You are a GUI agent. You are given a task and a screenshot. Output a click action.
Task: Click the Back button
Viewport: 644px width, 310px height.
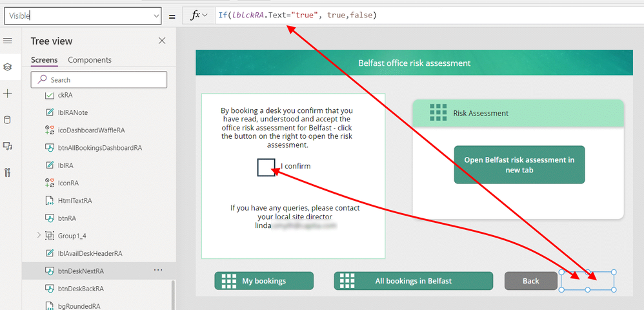tap(530, 281)
